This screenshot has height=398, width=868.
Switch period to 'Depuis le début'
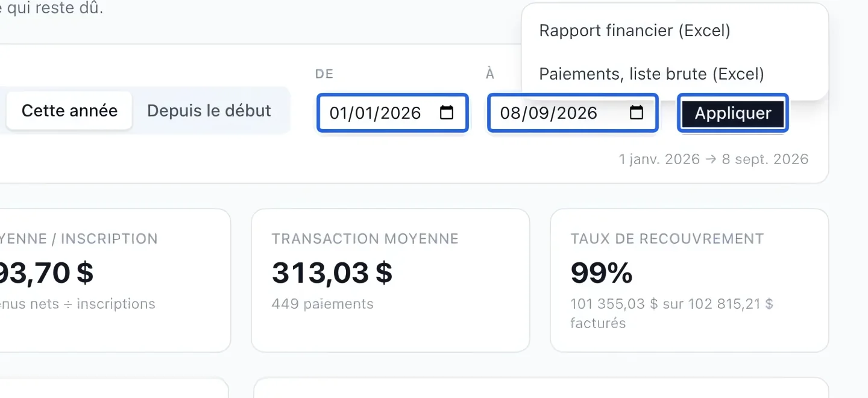tap(209, 111)
